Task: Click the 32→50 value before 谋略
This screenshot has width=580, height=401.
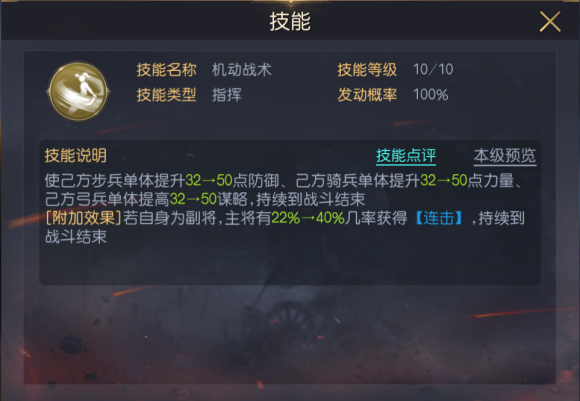Action: (193, 199)
